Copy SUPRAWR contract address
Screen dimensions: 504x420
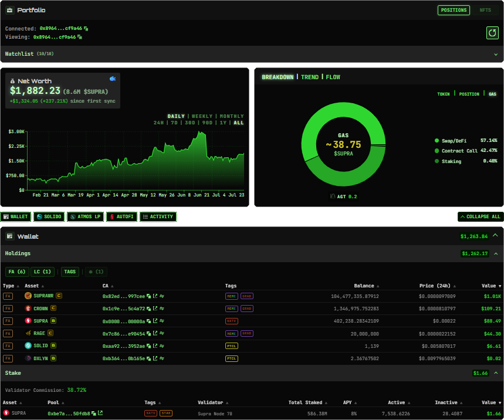148,296
